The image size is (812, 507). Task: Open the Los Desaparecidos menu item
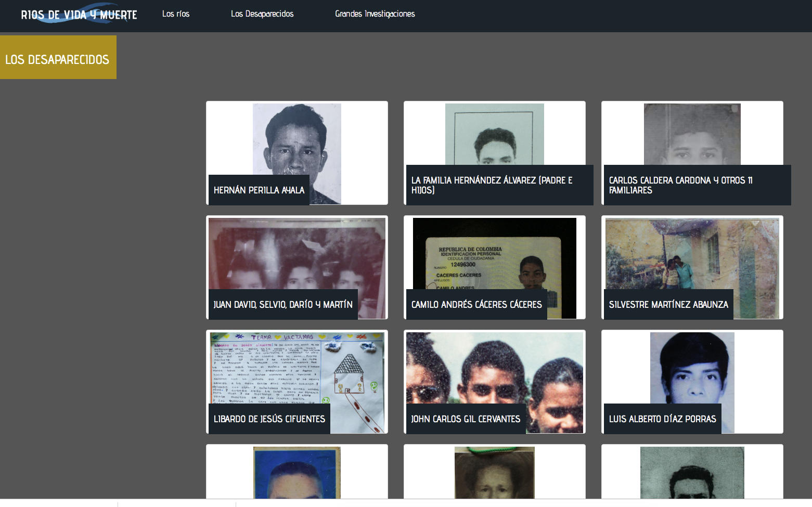point(262,14)
